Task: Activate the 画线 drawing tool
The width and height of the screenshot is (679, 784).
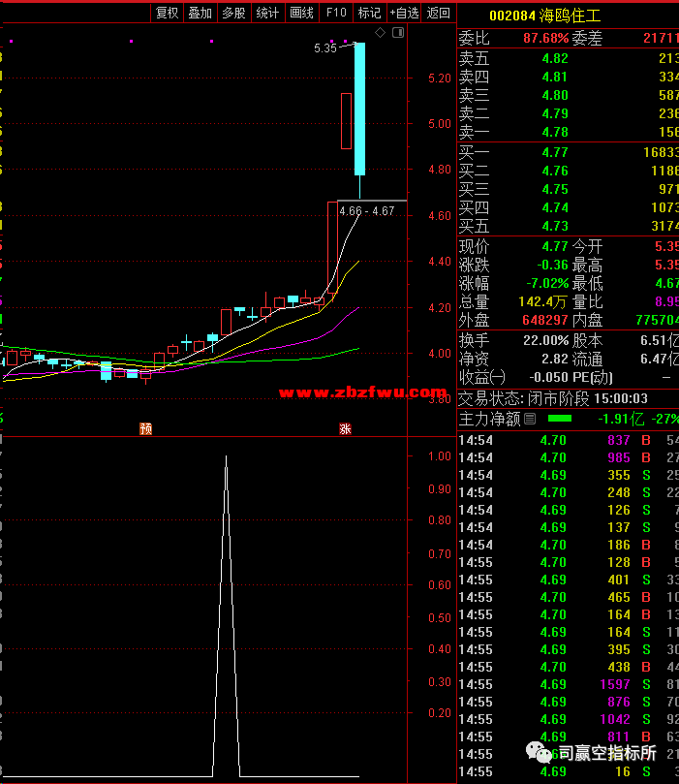Action: click(x=301, y=13)
